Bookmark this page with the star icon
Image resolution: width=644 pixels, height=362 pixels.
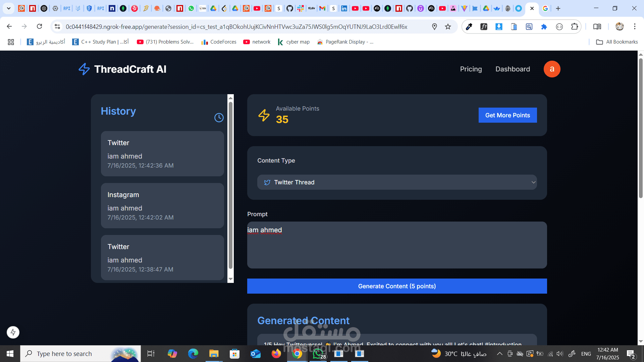pos(448,26)
